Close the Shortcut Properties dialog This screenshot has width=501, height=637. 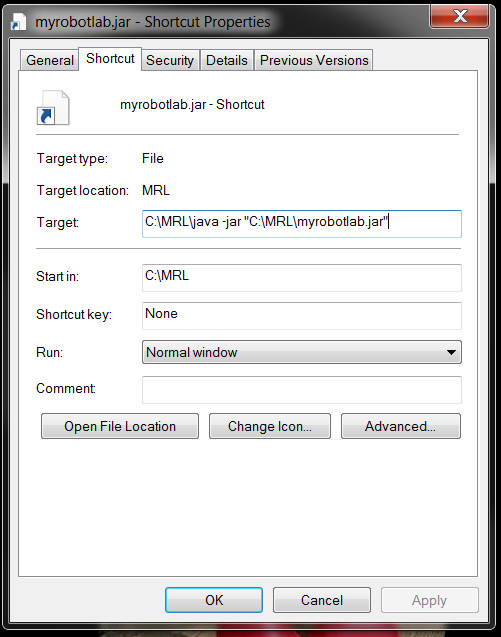460,16
